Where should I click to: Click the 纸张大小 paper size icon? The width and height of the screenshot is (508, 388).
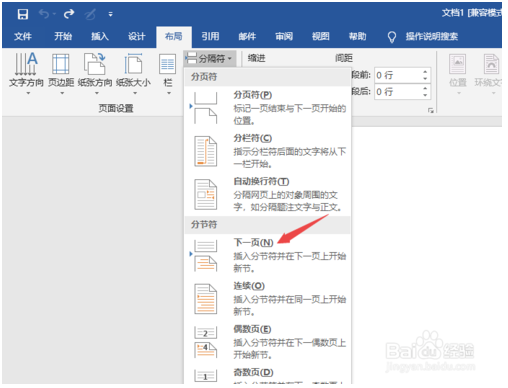click(133, 64)
